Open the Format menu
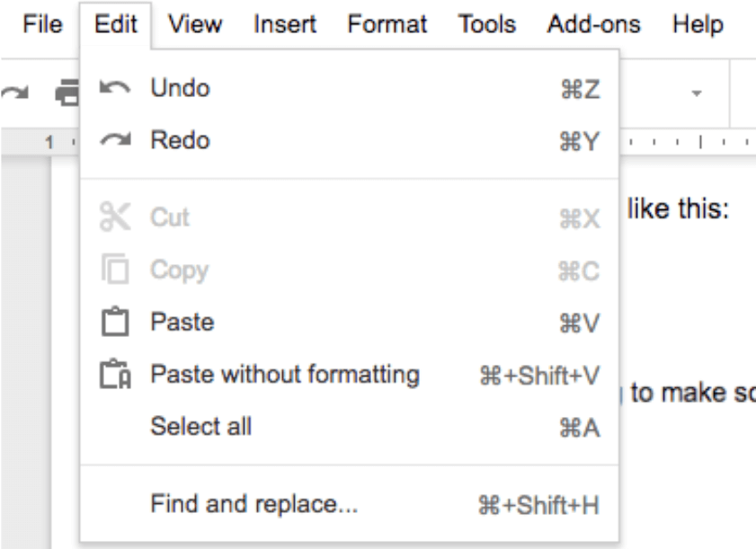This screenshot has height=549, width=756. 387,24
